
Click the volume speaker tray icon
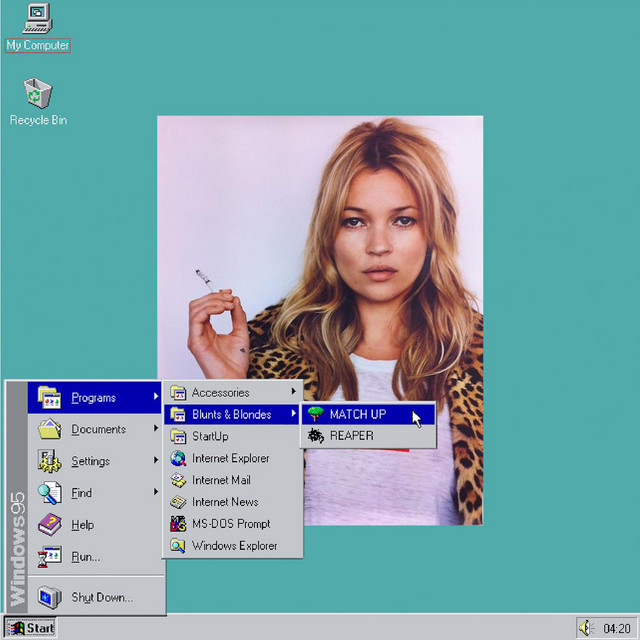tap(587, 628)
